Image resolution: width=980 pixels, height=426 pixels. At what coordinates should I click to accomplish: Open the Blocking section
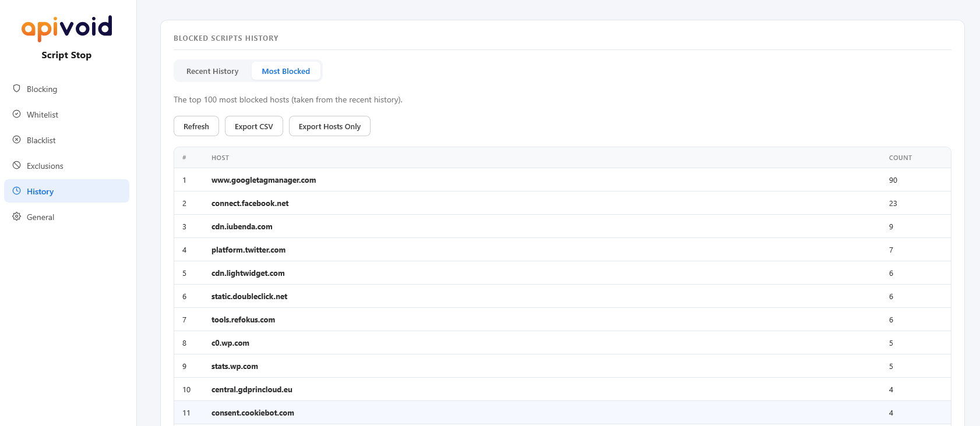(66, 89)
